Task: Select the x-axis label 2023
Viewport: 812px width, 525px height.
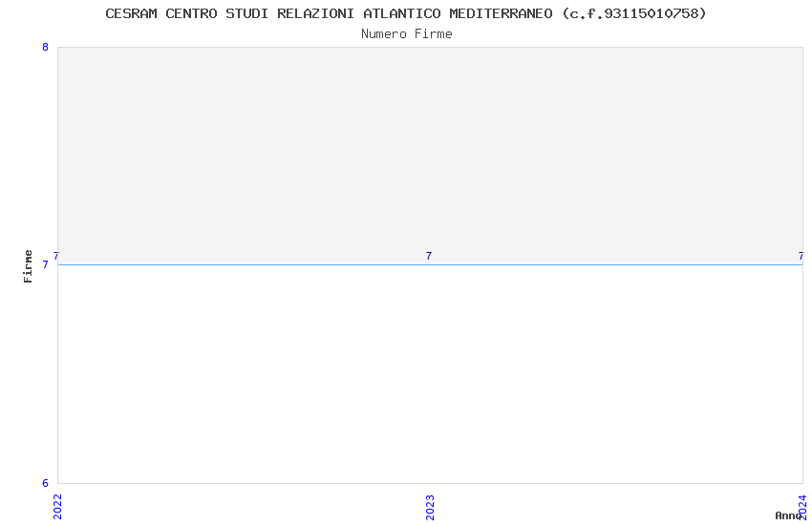Action: [x=430, y=507]
